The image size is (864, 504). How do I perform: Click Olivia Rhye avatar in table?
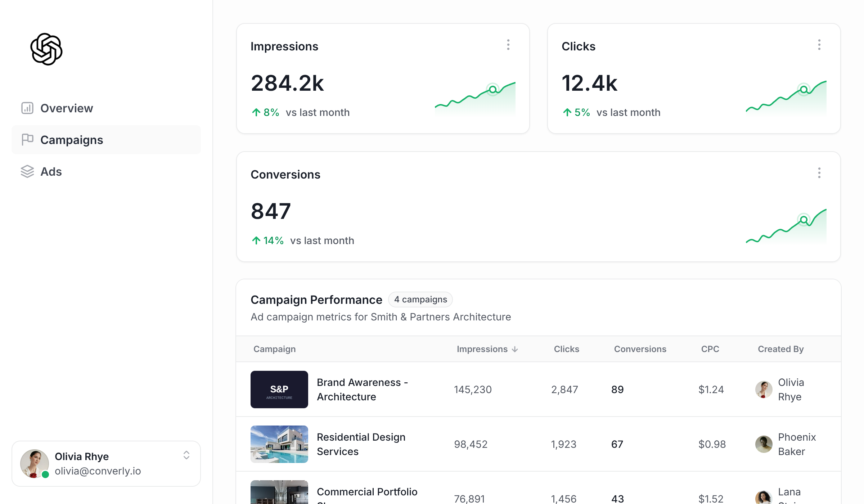[764, 390]
